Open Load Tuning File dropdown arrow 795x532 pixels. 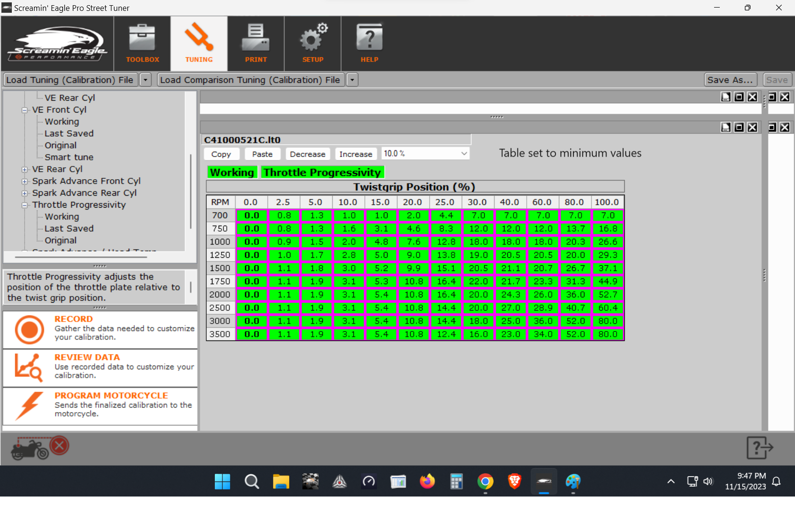click(146, 80)
